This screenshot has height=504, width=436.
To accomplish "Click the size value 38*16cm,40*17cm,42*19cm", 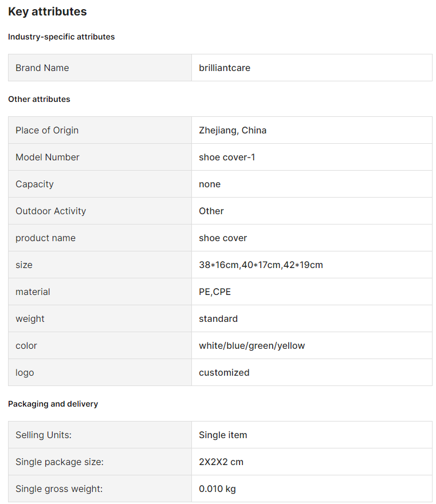I will tap(261, 265).
